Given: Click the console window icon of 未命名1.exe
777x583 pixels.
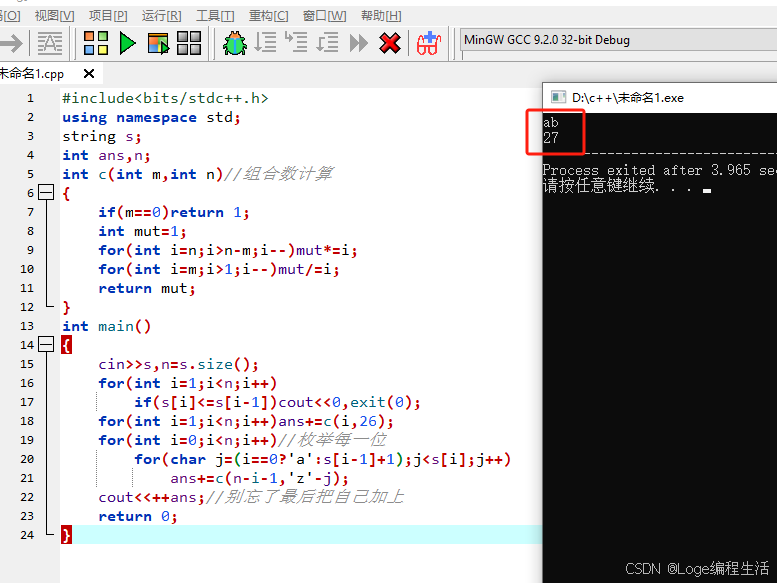Looking at the screenshot, I should [558, 97].
